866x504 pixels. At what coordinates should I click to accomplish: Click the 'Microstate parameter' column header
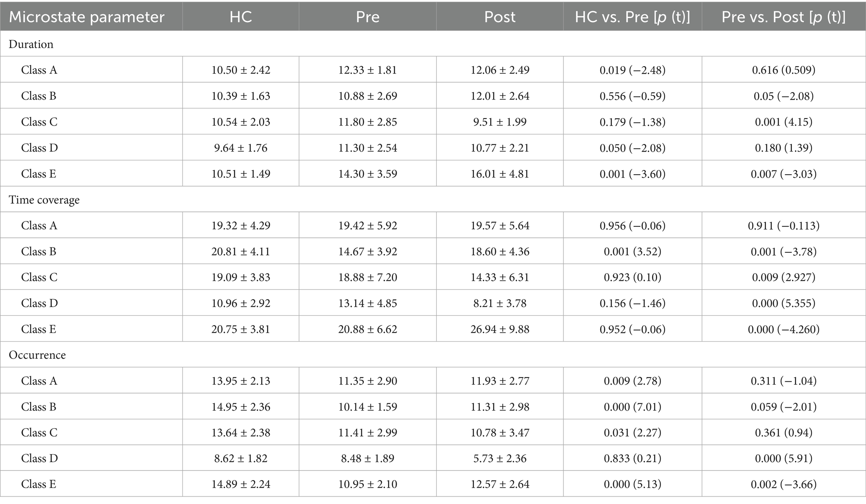point(87,17)
